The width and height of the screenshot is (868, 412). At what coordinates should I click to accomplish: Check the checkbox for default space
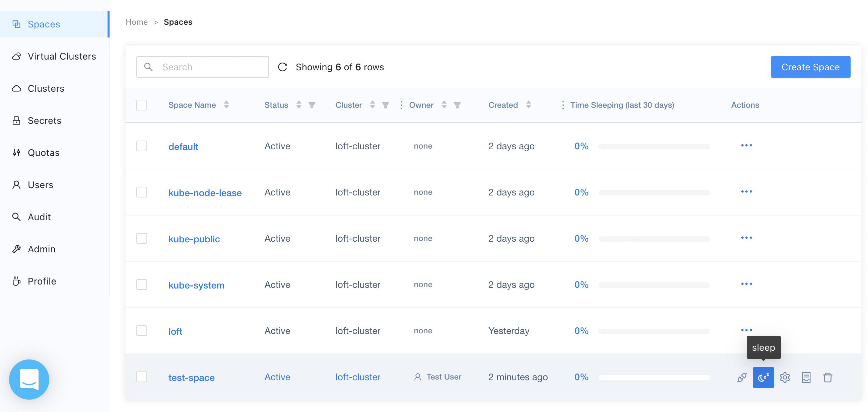click(141, 146)
